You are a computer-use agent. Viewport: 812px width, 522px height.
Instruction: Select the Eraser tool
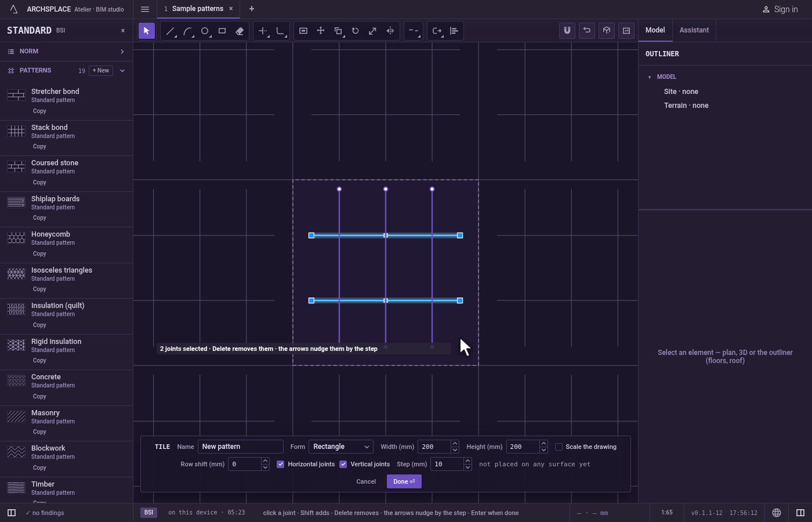(240, 31)
